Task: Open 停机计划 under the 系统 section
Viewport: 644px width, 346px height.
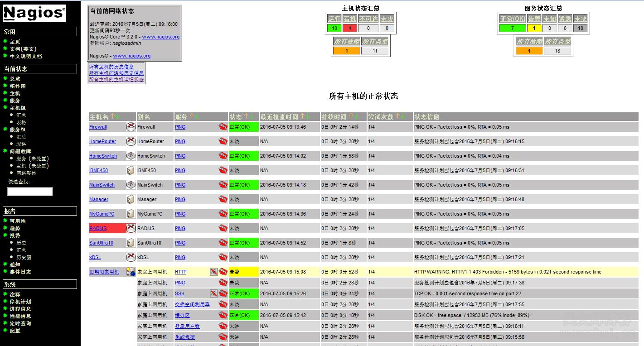Action: click(20, 302)
